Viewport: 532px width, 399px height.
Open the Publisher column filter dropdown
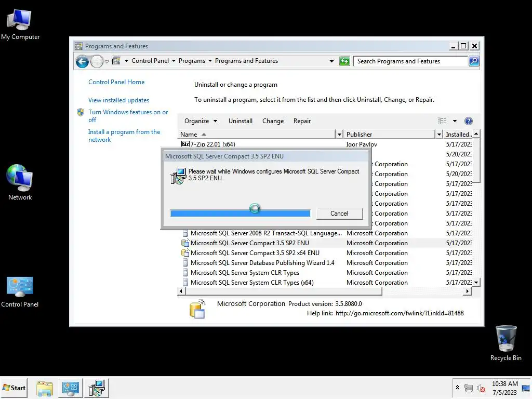tap(439, 135)
